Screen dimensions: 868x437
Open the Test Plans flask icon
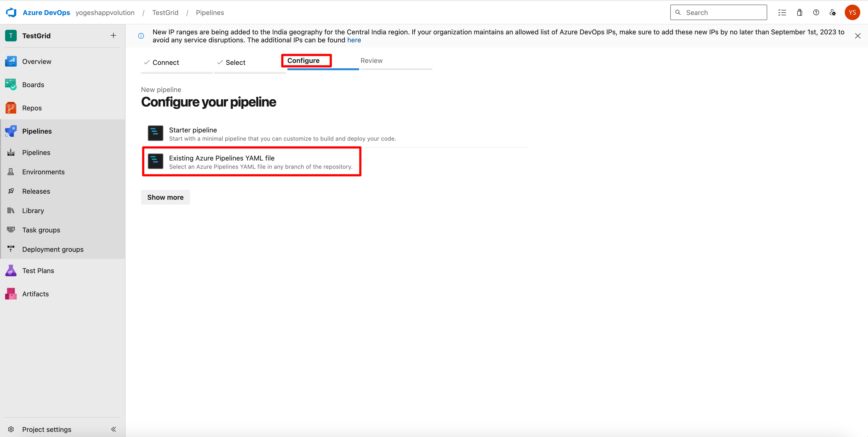11,271
